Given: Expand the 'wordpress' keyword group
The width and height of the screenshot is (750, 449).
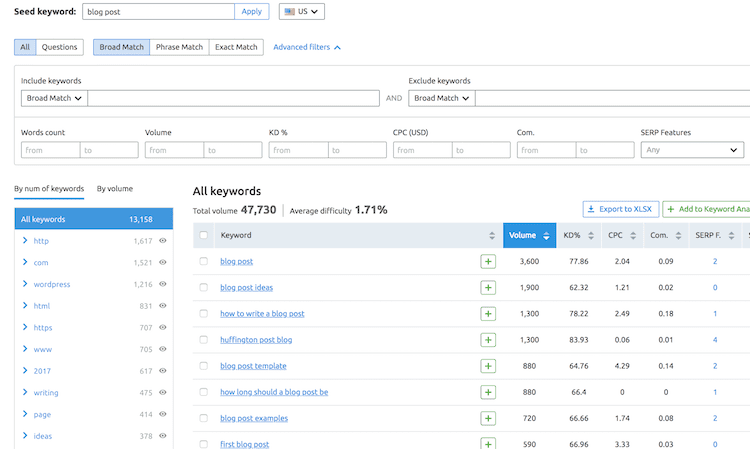Looking at the screenshot, I should coord(25,284).
